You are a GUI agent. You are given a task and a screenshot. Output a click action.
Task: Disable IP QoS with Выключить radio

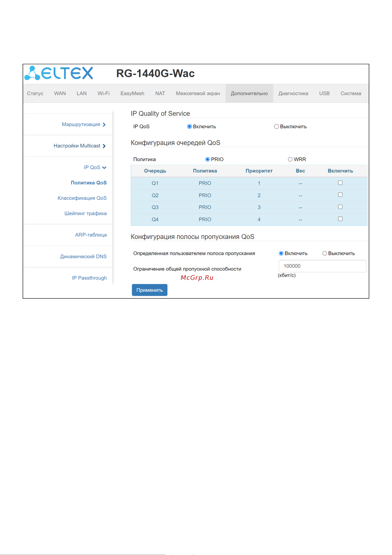coord(276,127)
